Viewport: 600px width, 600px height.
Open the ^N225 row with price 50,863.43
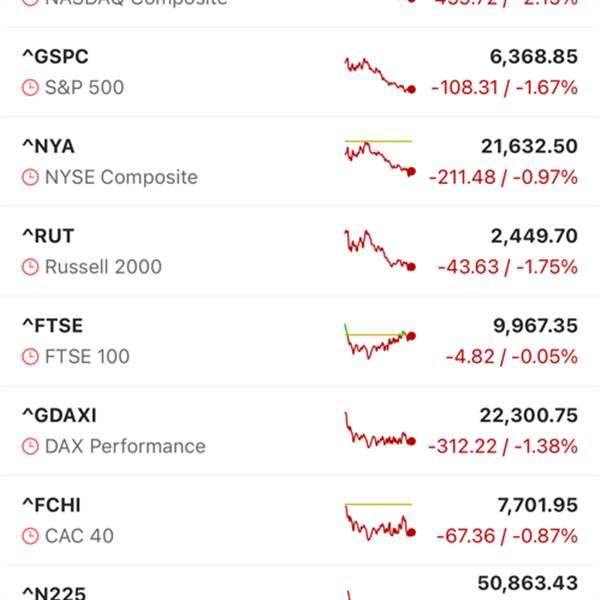300,585
